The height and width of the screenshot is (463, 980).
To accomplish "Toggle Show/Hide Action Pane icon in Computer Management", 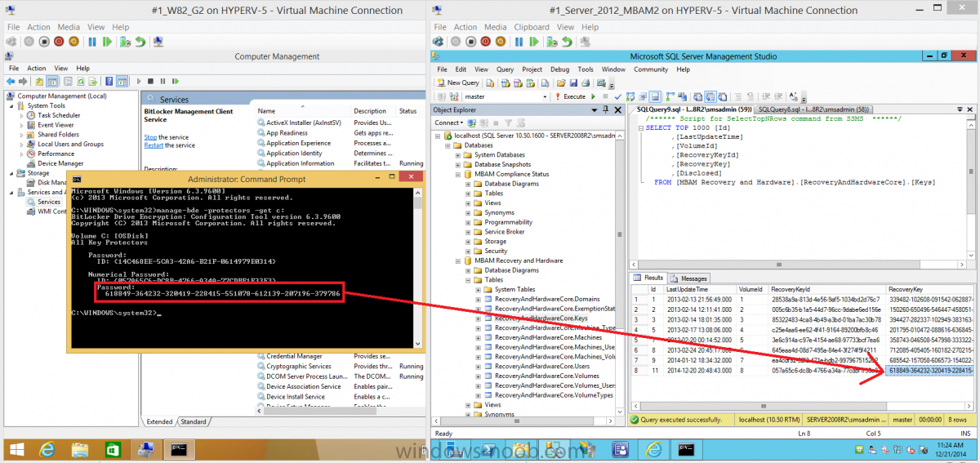I will (122, 81).
